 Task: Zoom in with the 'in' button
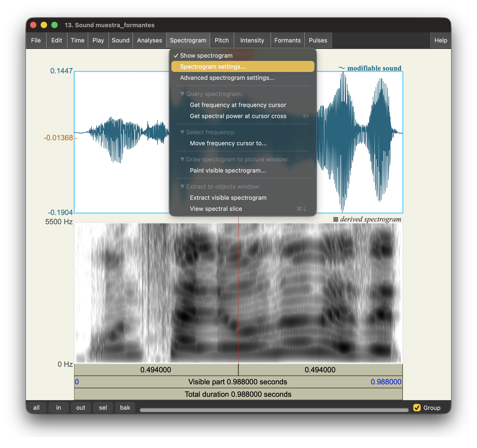[59, 408]
